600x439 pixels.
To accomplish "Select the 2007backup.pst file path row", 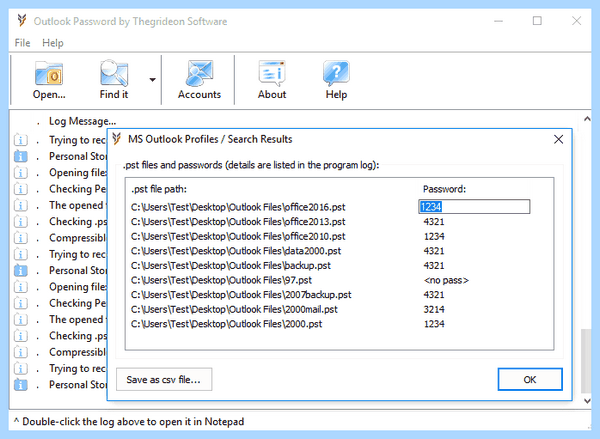I will click(x=241, y=294).
